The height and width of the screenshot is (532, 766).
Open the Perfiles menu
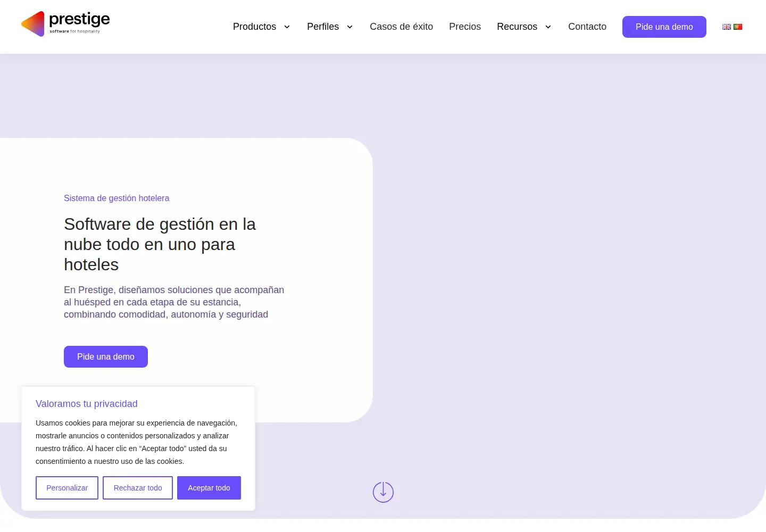(323, 27)
